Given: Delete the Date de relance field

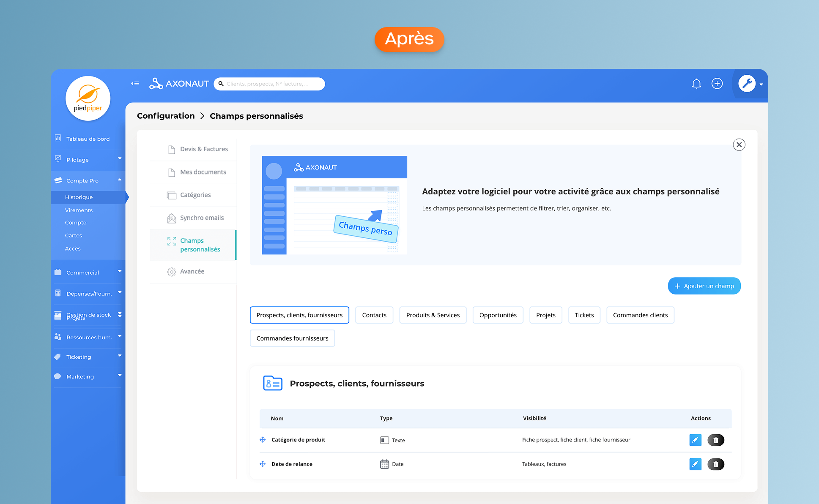Looking at the screenshot, I should [716, 464].
